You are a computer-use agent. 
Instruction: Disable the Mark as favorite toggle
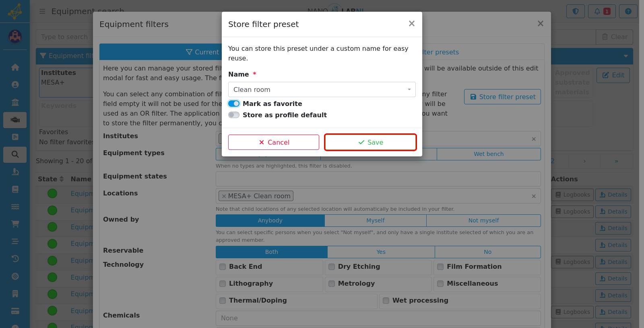pyautogui.click(x=234, y=104)
